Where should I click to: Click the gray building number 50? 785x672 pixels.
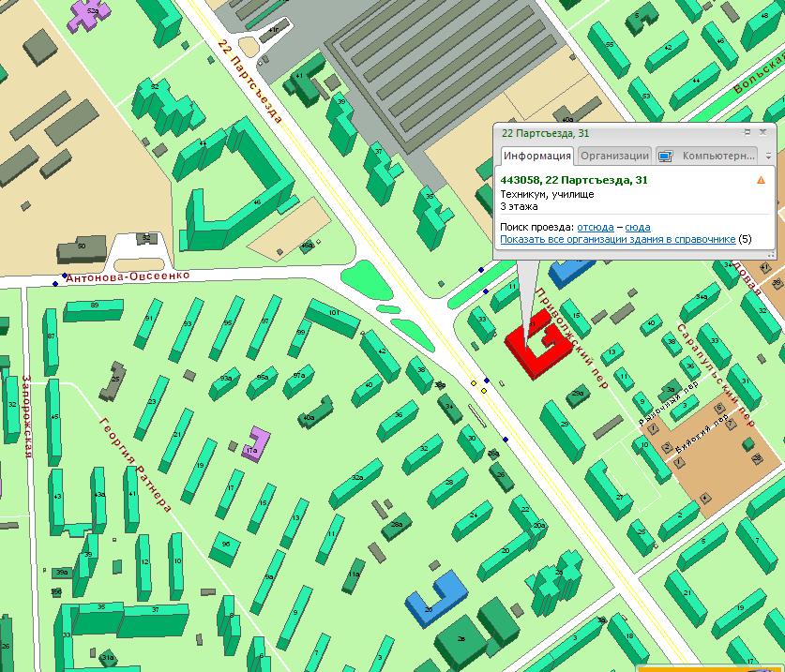tap(80, 249)
